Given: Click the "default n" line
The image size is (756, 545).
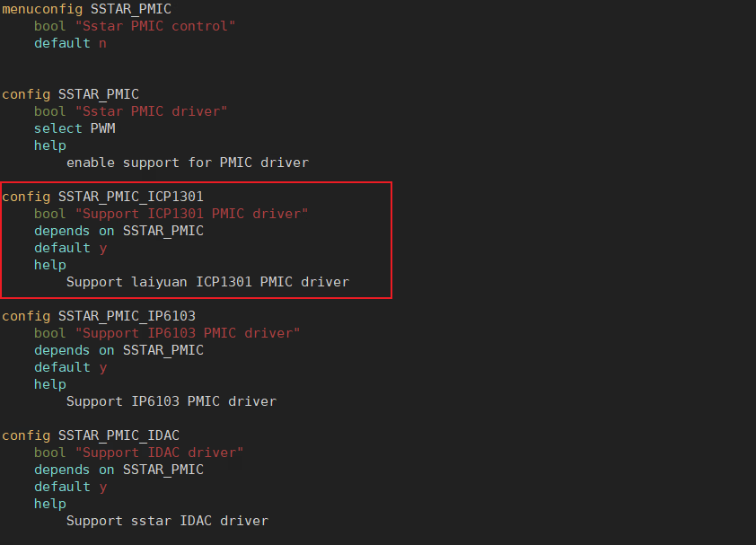Looking at the screenshot, I should point(70,43).
